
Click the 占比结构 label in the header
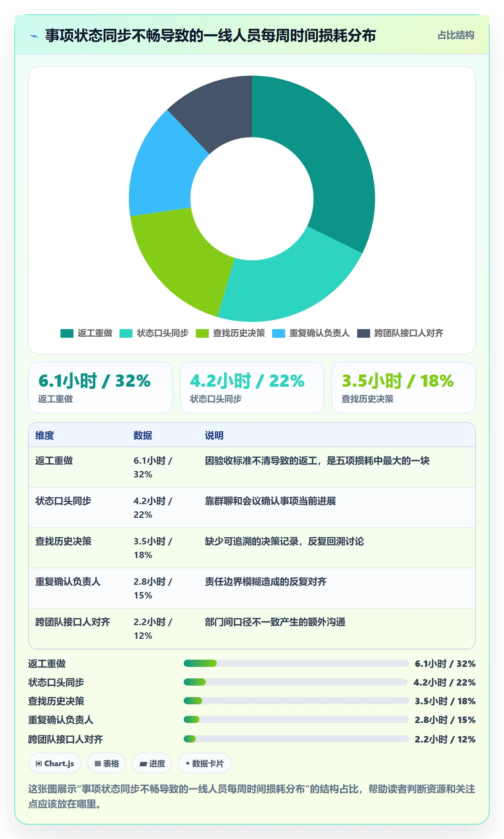tap(456, 35)
